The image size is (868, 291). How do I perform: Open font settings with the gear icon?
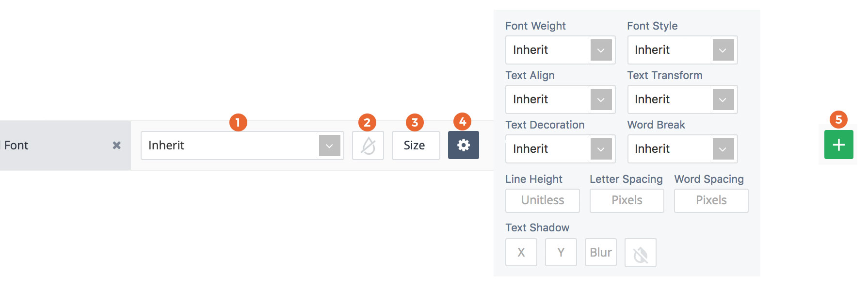(464, 145)
